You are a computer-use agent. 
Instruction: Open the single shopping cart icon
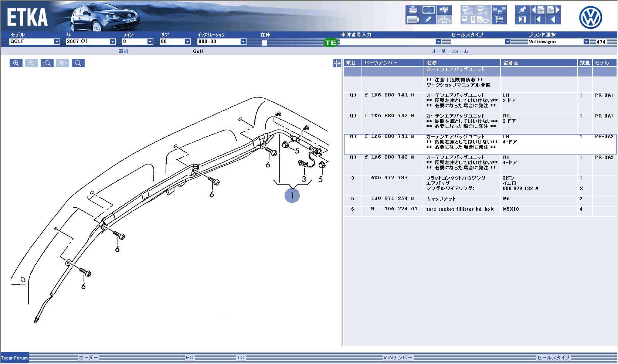(499, 20)
